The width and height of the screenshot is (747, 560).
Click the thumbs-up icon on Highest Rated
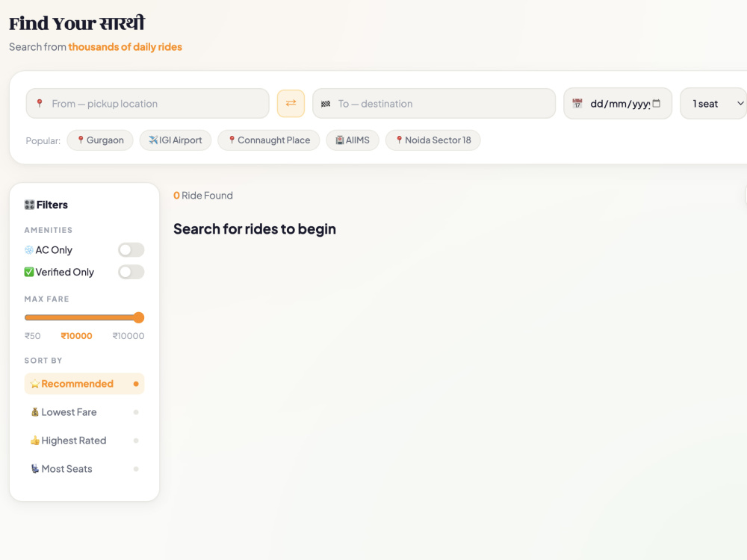point(35,441)
